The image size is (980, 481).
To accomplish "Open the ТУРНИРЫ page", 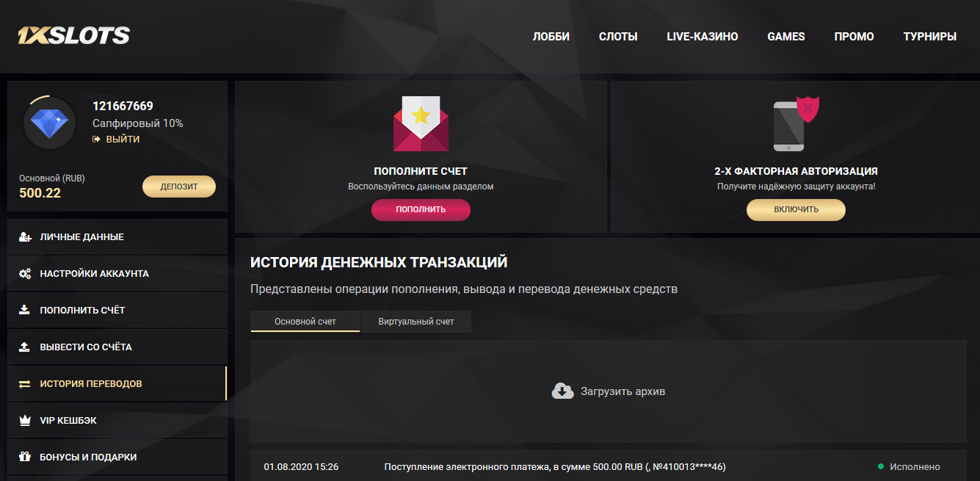I will click(x=930, y=36).
